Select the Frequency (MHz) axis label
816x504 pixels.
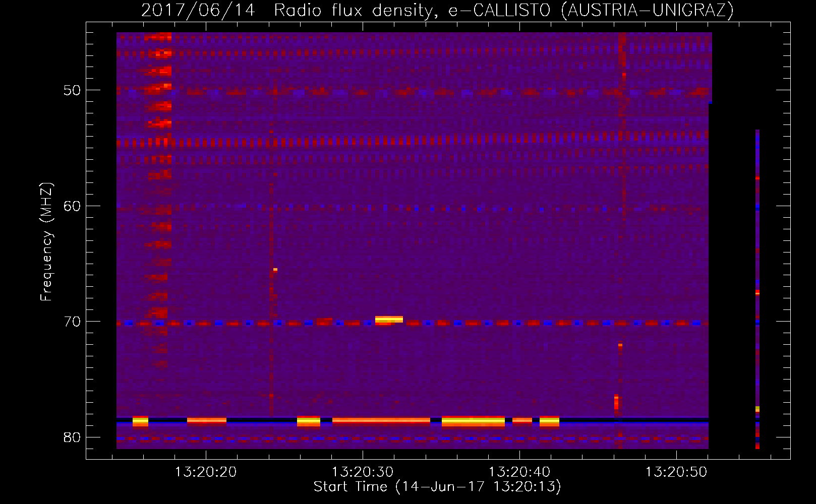coord(46,242)
